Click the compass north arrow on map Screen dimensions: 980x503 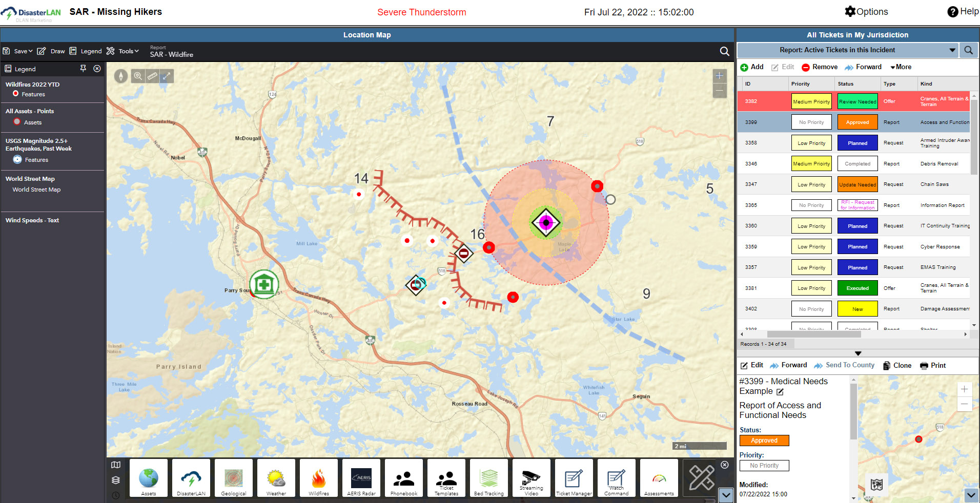(121, 76)
